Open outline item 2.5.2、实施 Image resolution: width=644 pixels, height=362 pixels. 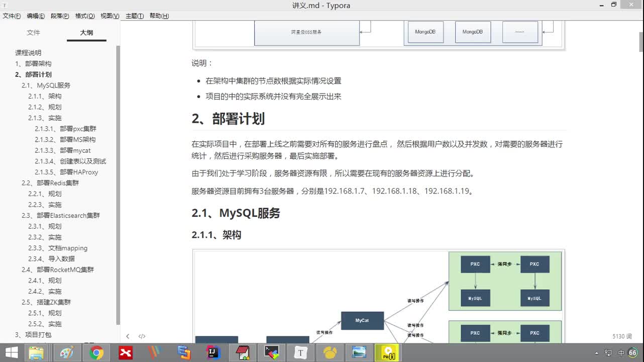[x=45, y=324]
